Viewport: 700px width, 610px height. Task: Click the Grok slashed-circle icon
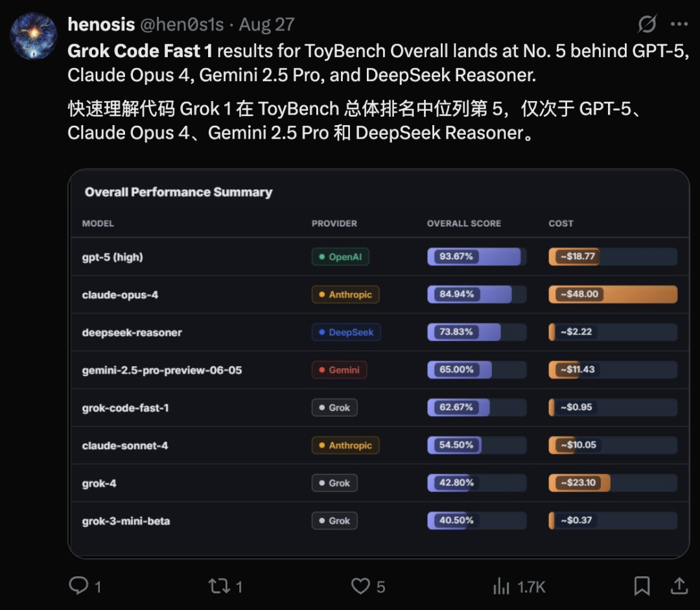pos(647,25)
